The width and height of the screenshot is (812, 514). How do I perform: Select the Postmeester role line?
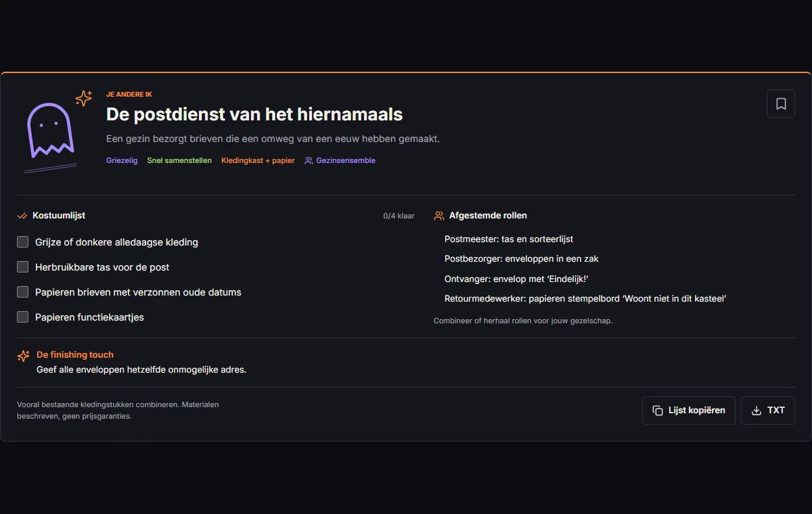509,239
